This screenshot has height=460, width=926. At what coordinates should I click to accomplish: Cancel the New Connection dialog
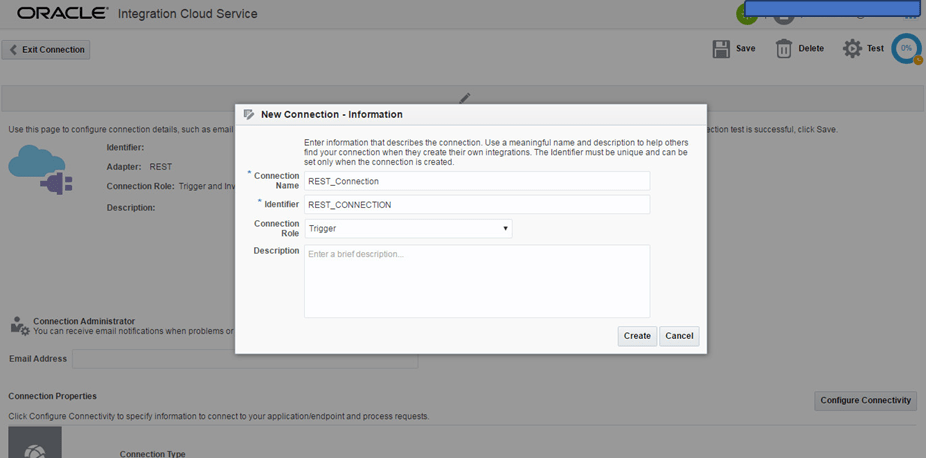tap(679, 336)
